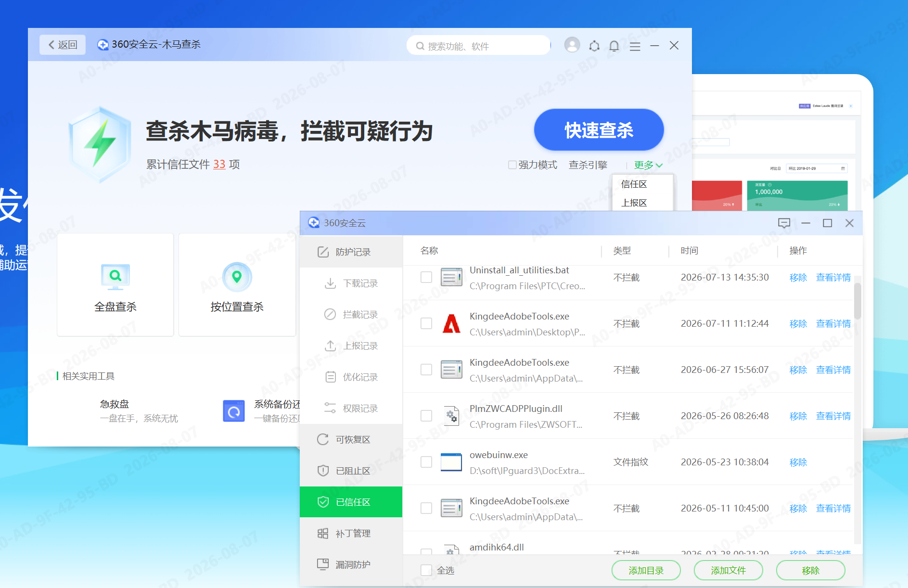Click 移除 link for owebuinw.exe
This screenshot has width=908, height=588.
coord(798,462)
